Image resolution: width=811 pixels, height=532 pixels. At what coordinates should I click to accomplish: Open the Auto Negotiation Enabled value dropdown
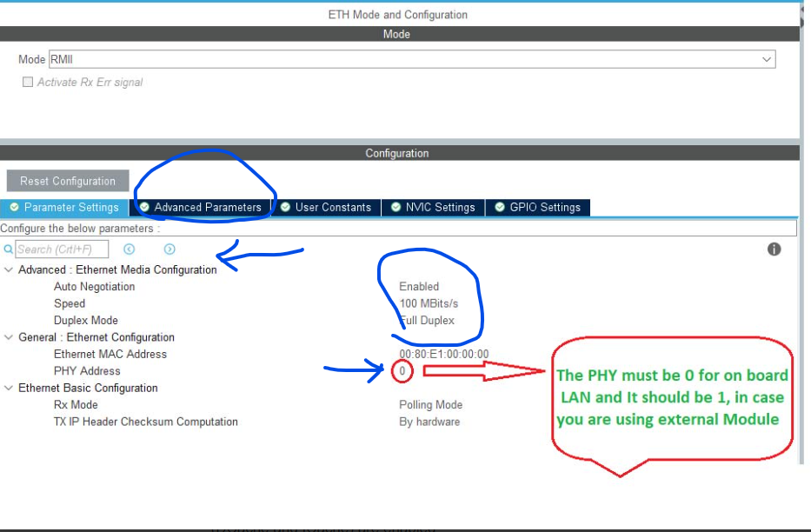pyautogui.click(x=418, y=286)
